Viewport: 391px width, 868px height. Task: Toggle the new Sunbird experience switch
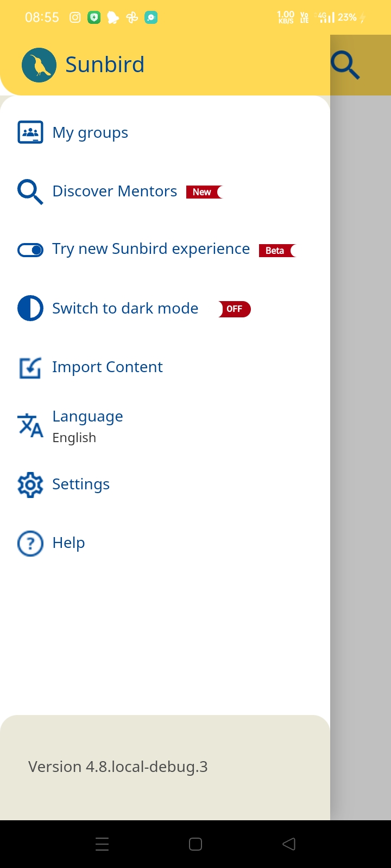(30, 250)
